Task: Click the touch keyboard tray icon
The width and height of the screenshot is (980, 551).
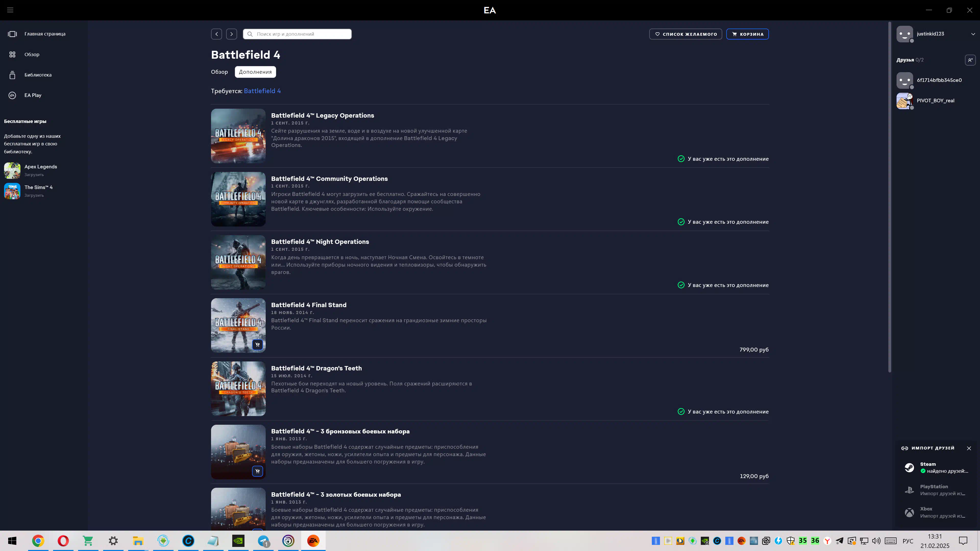Action: click(x=891, y=541)
